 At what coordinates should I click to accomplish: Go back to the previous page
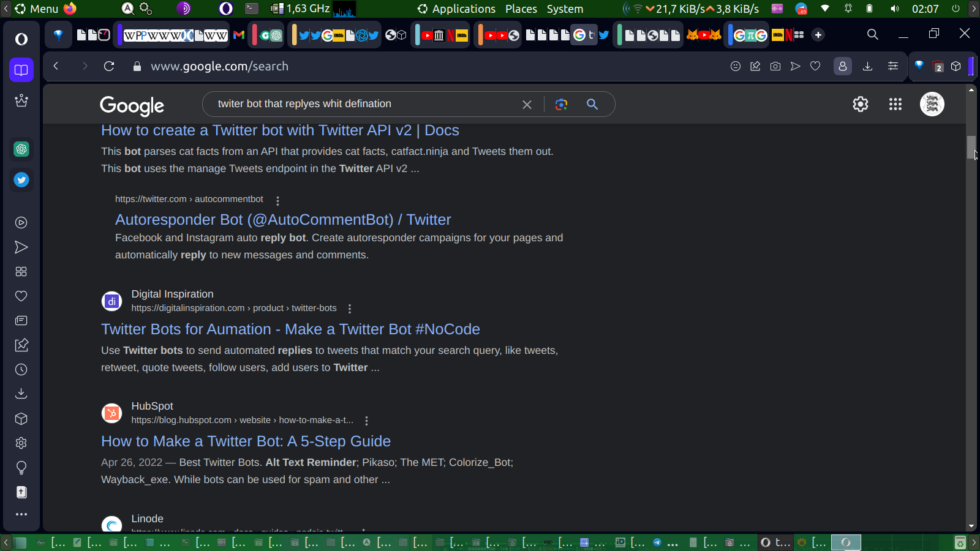pyautogui.click(x=56, y=66)
